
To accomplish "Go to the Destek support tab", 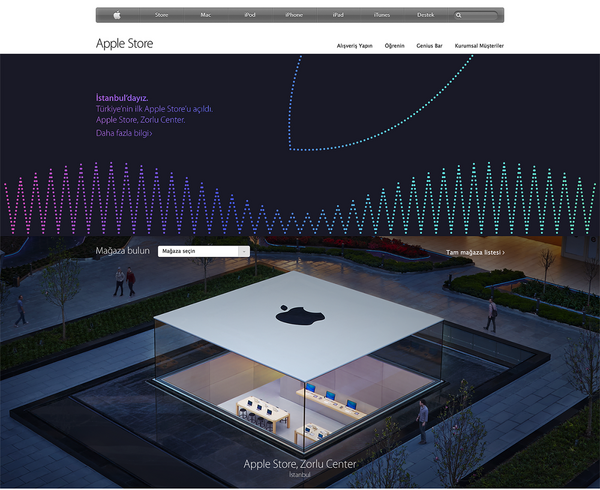I will point(426,15).
